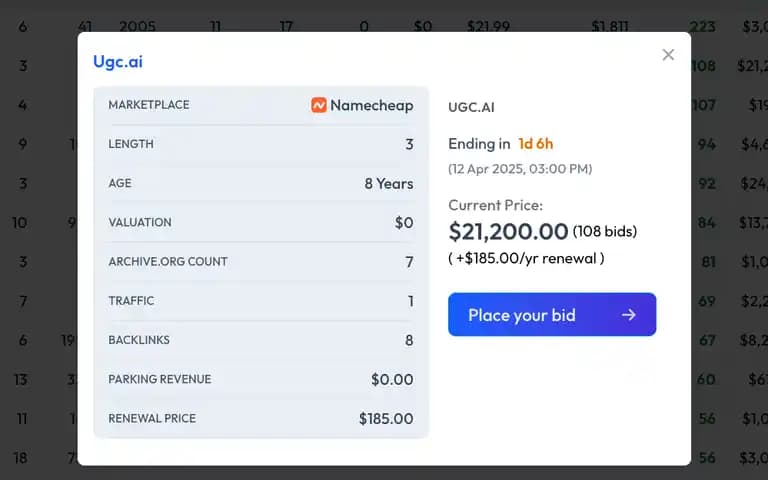This screenshot has height=480, width=768.
Task: Select the Namecheap marketplace name
Action: [x=372, y=105]
